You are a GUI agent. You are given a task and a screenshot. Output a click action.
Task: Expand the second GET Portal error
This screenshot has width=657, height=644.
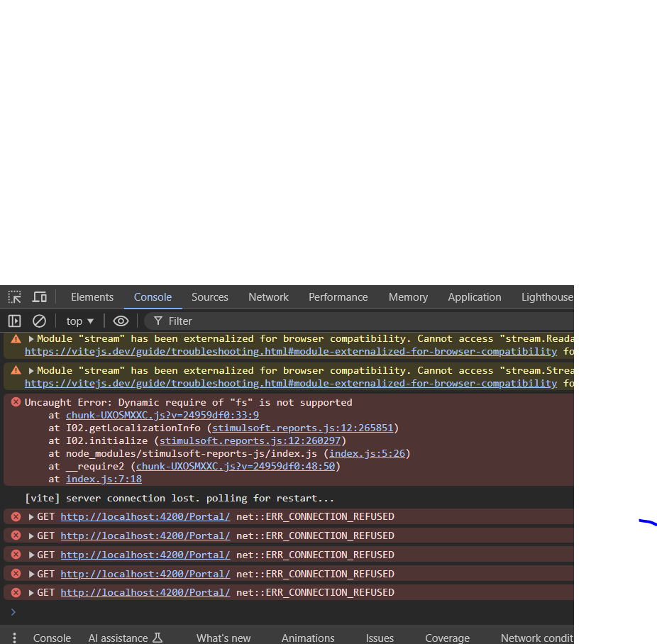31,536
